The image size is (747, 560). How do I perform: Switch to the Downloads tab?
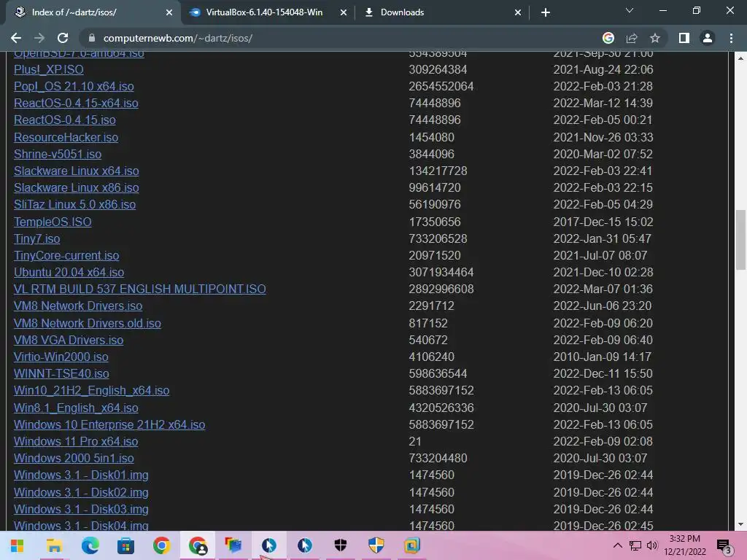click(402, 12)
